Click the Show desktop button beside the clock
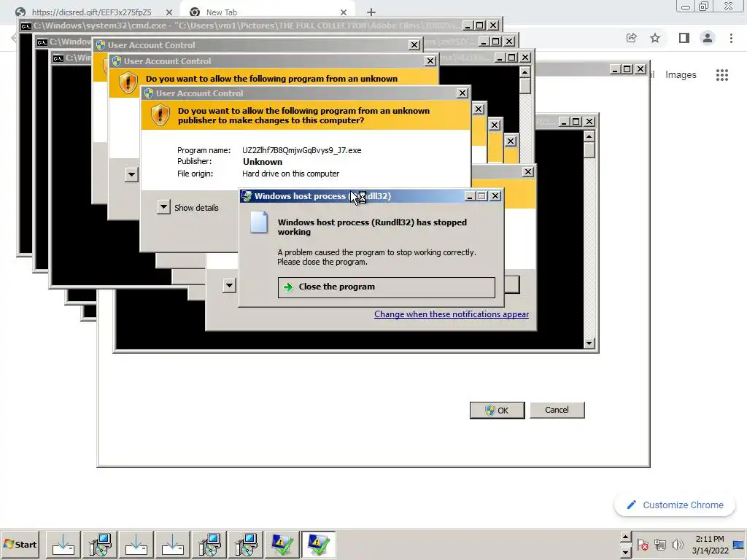The image size is (747, 560). (740, 544)
